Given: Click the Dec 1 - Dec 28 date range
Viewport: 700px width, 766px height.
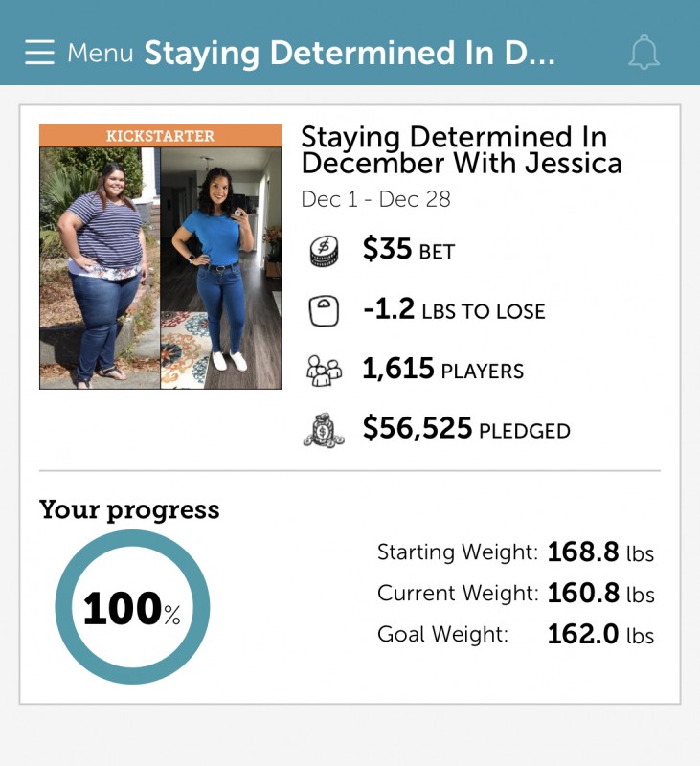Looking at the screenshot, I should click(375, 199).
